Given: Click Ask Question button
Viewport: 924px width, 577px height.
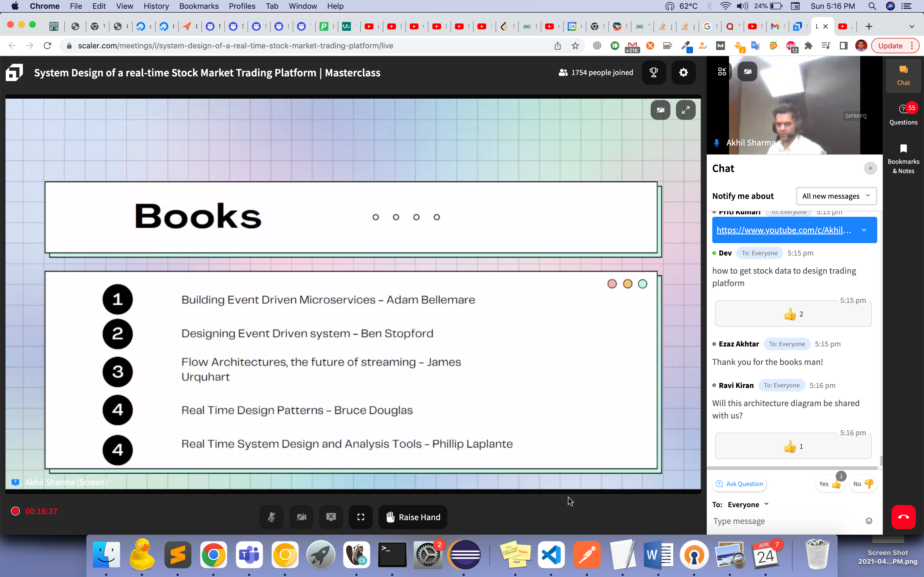Looking at the screenshot, I should point(740,484).
